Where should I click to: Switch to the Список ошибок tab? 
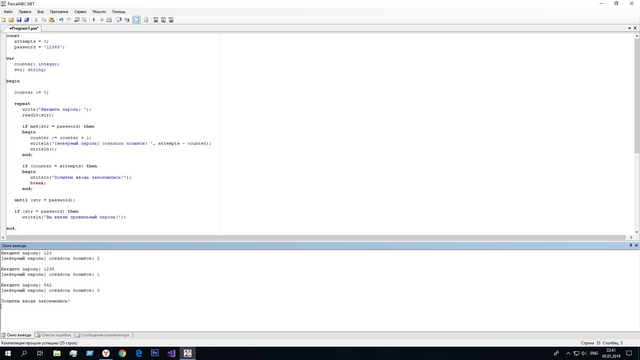click(53, 335)
